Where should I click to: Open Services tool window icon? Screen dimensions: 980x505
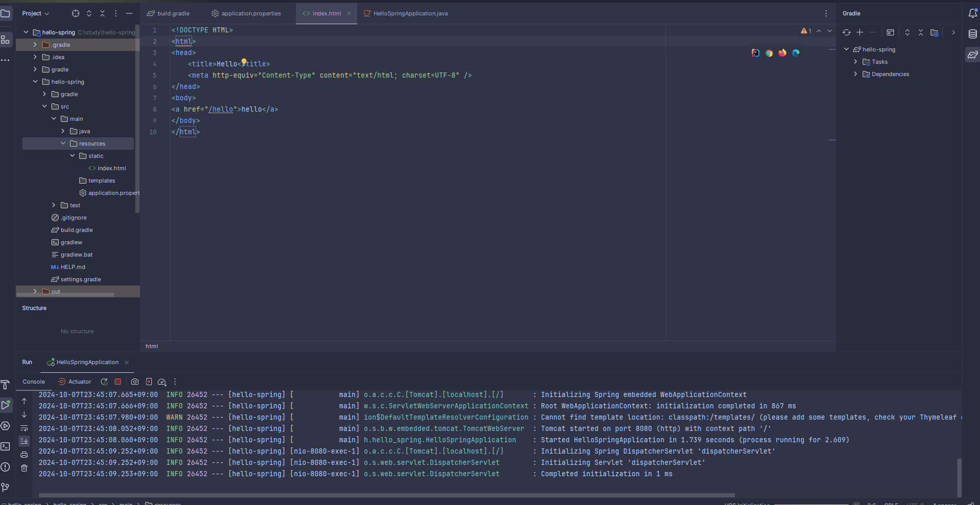6,426
